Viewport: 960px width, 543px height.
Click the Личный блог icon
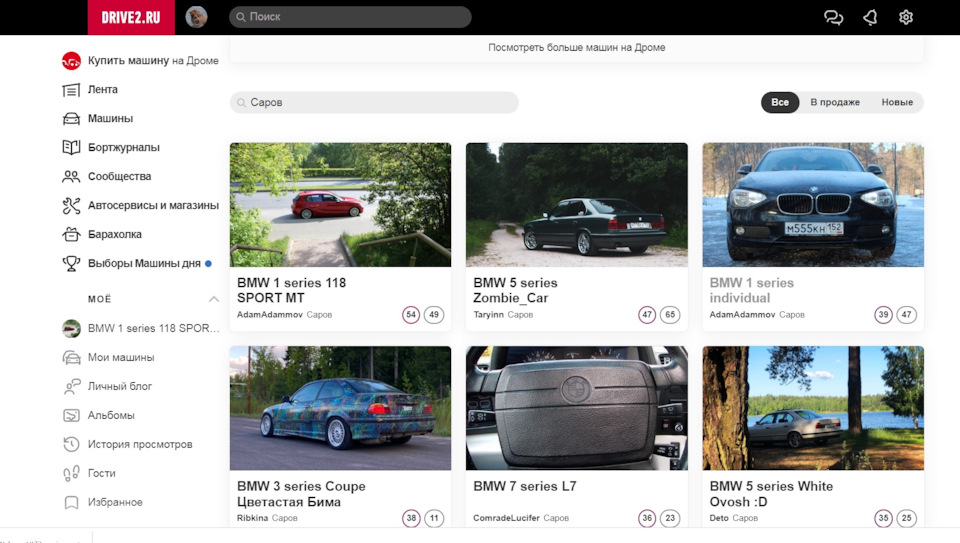[x=71, y=386]
